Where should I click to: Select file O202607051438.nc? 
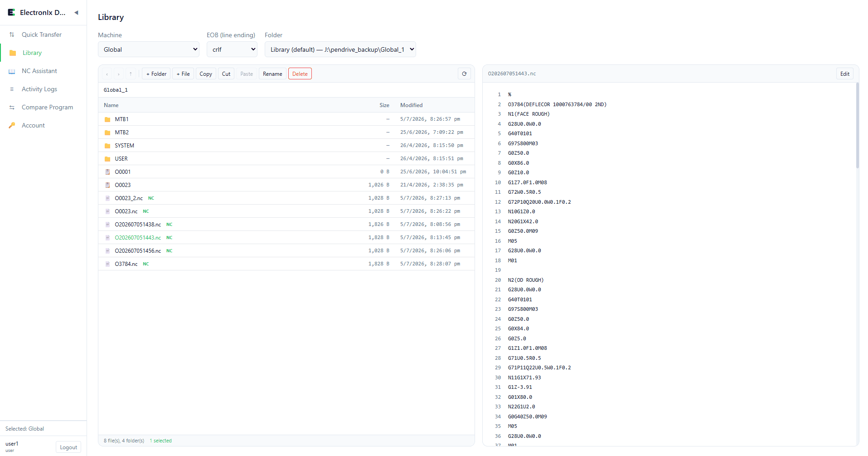click(x=286, y=224)
